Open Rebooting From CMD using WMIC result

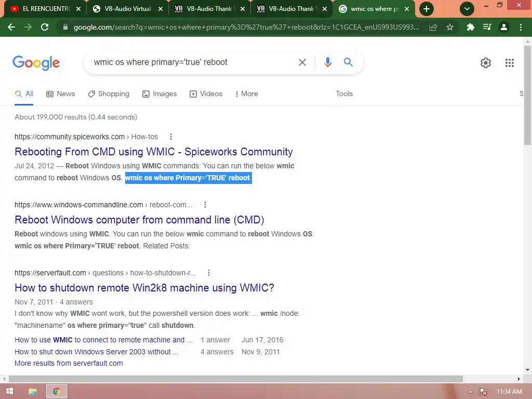pos(153,152)
